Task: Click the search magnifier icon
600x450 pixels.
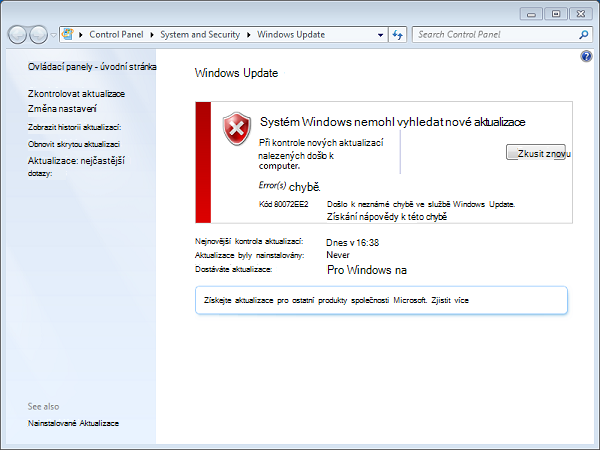Action: click(x=584, y=35)
